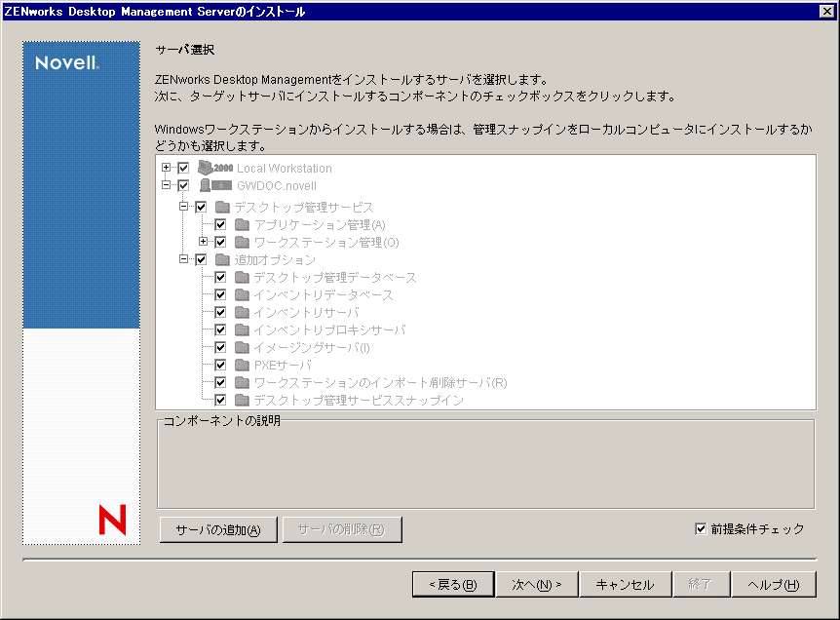Click the インベントリサーバ folder icon

[x=241, y=312]
